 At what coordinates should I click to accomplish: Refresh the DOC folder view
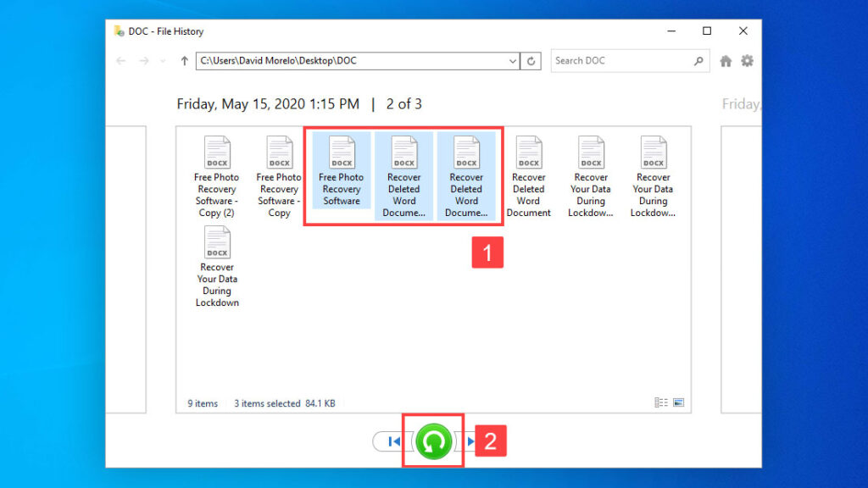pos(531,60)
